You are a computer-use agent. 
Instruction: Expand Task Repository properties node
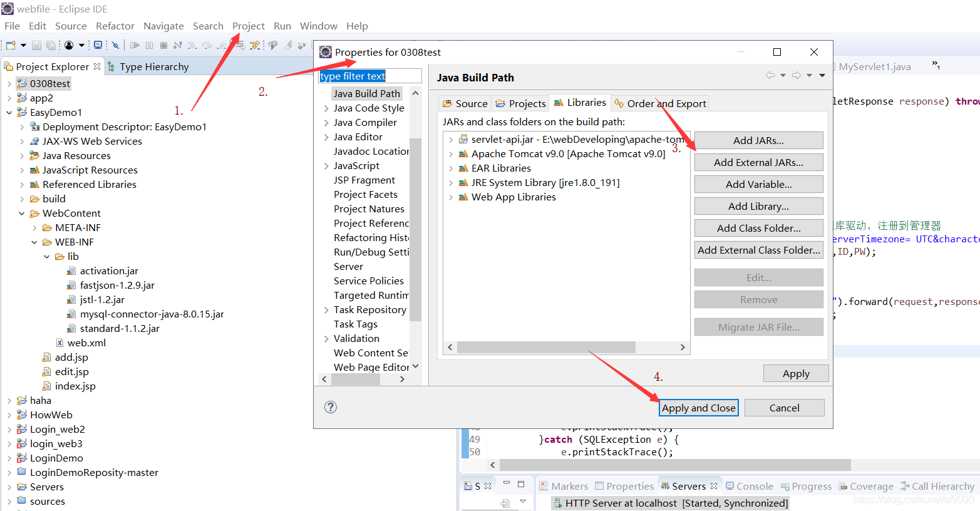point(326,310)
